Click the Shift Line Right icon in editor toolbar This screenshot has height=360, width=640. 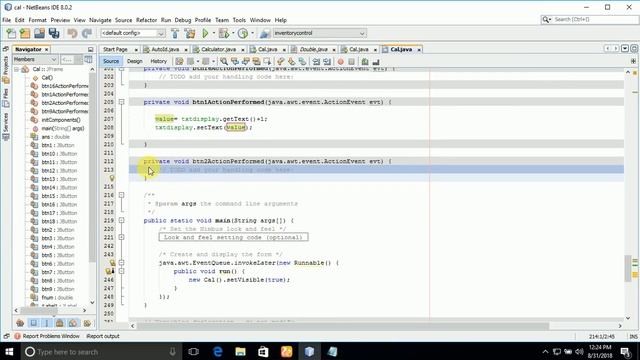(327, 62)
